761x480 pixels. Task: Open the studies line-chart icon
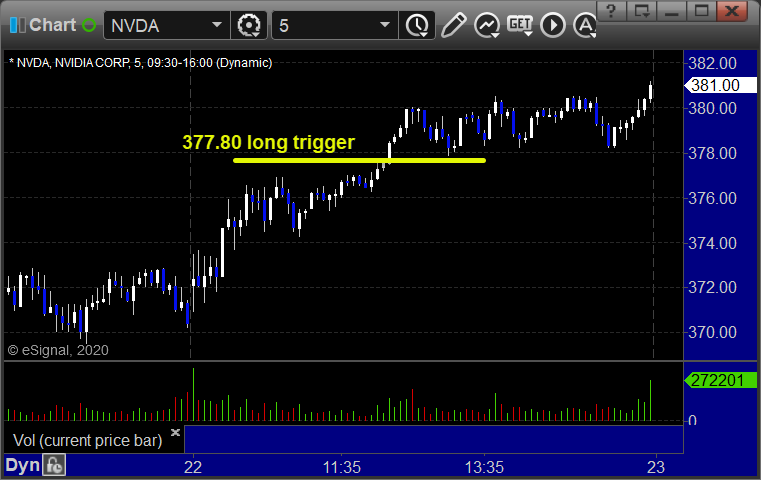coord(487,25)
